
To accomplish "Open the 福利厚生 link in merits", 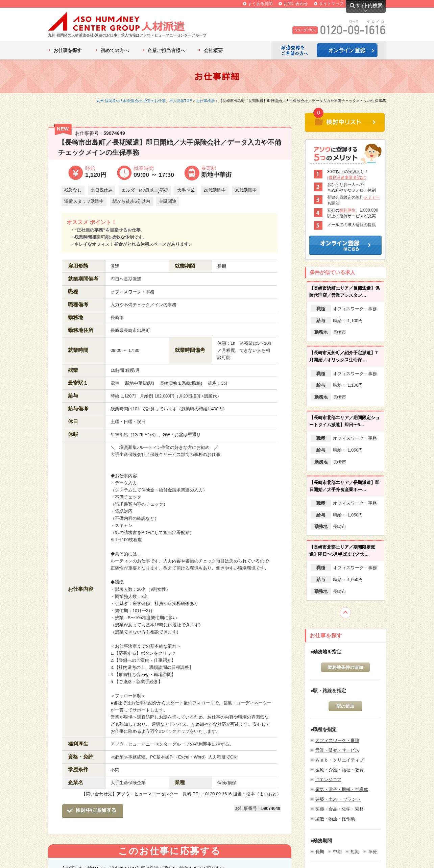I will coord(347,210).
